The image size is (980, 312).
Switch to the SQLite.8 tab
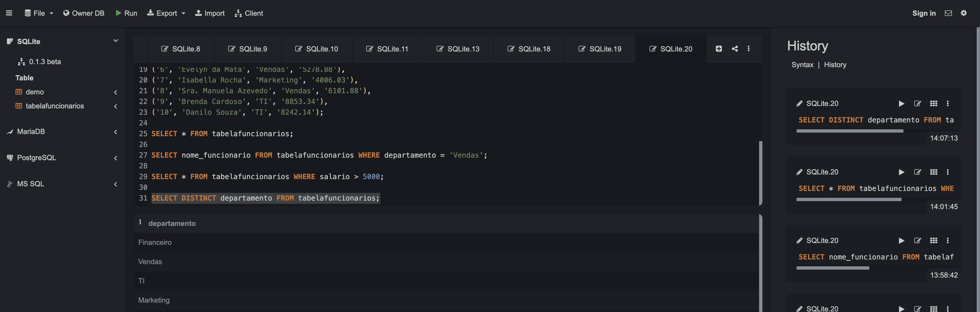point(181,49)
